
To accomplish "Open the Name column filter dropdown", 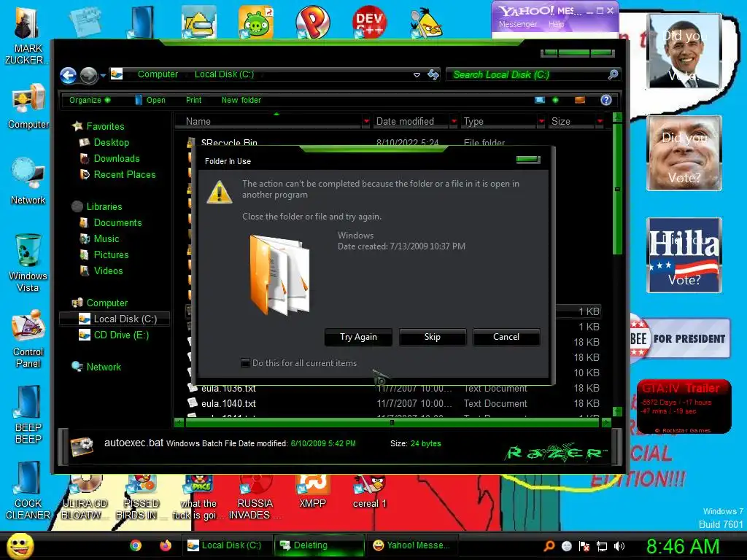I will pyautogui.click(x=366, y=122).
